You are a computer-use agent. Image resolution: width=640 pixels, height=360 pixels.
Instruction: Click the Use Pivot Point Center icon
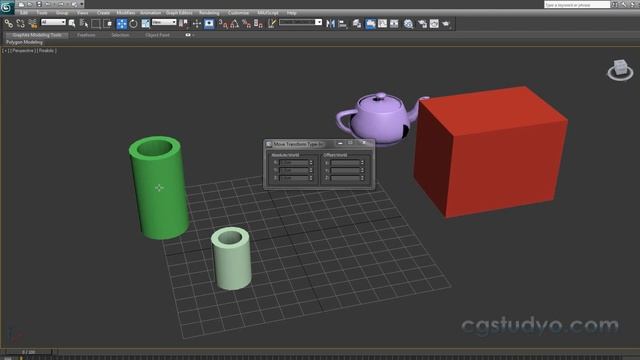tap(183, 24)
